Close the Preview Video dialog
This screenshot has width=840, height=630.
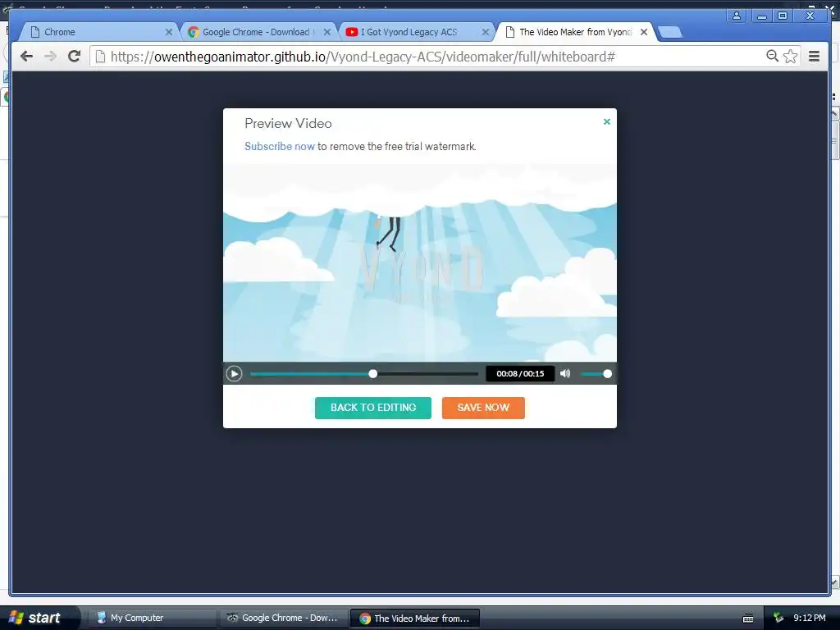(607, 121)
